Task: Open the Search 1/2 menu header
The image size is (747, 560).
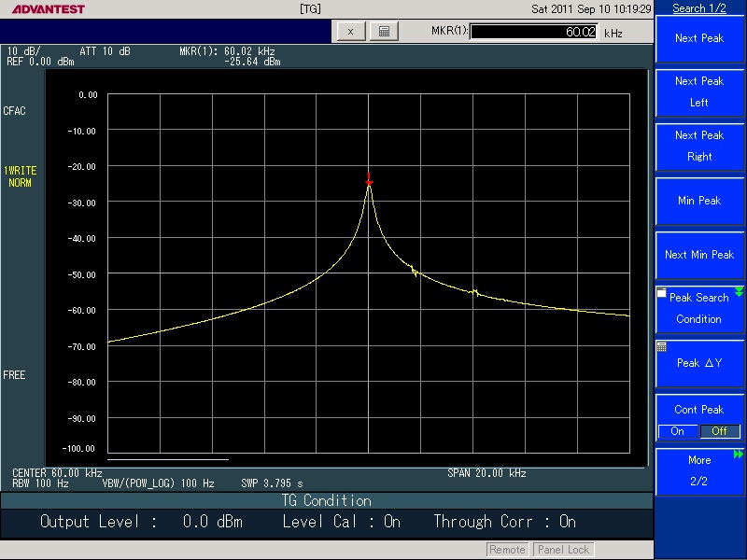Action: coord(699,8)
